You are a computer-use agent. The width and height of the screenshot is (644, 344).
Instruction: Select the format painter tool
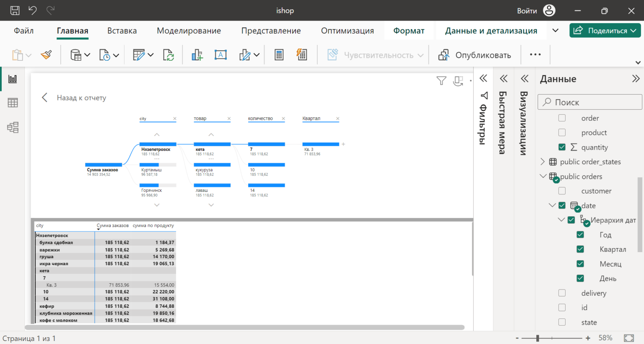[x=46, y=54]
